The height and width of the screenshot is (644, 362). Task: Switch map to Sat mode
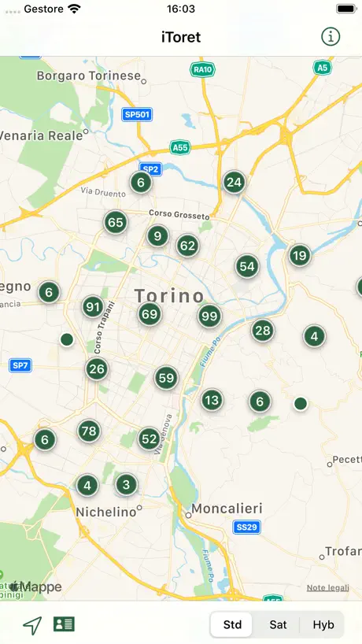click(x=278, y=624)
